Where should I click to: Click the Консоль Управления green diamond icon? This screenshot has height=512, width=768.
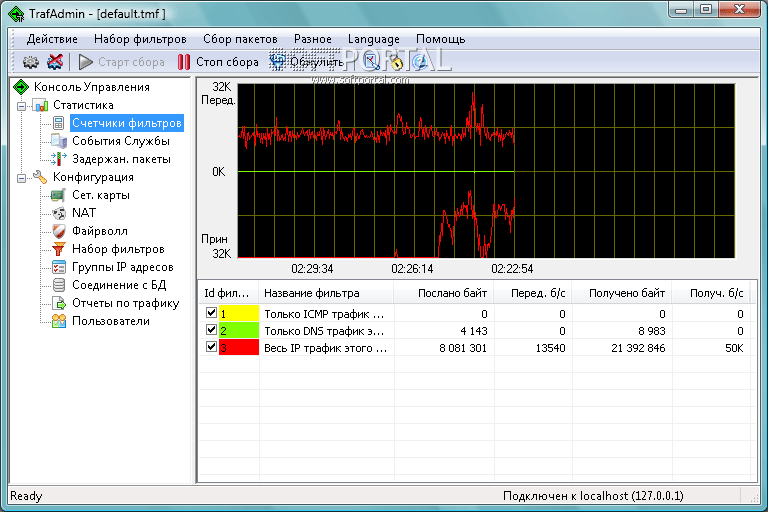coord(21,87)
